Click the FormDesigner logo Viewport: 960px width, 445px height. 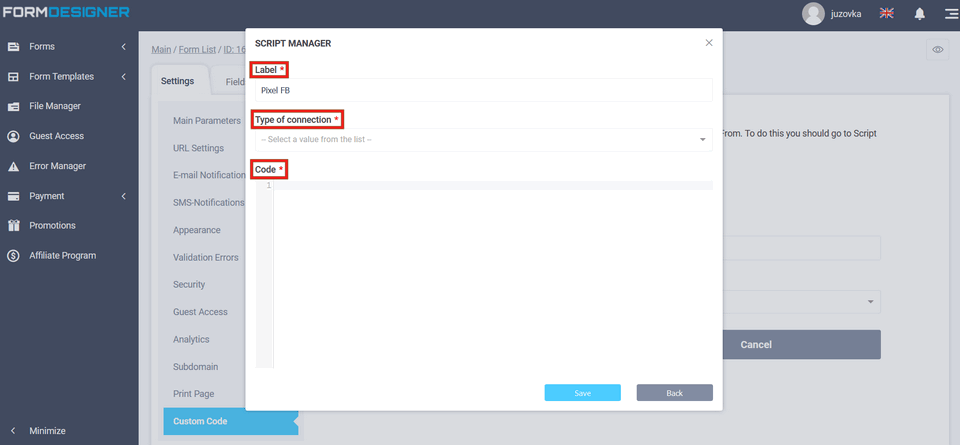click(x=66, y=12)
